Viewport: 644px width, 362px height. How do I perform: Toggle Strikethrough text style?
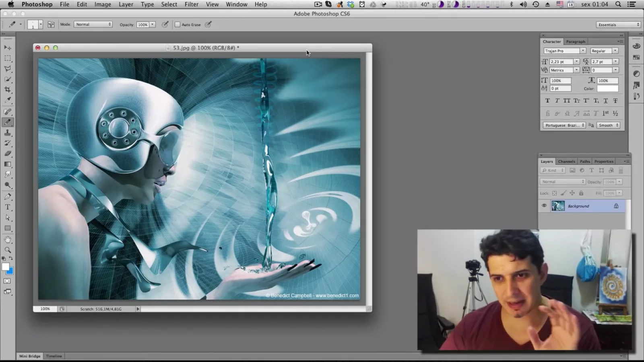click(615, 101)
